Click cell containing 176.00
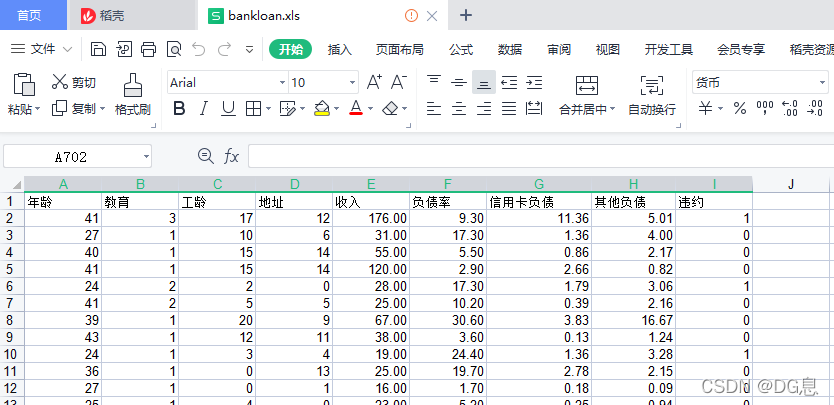 coord(371,218)
